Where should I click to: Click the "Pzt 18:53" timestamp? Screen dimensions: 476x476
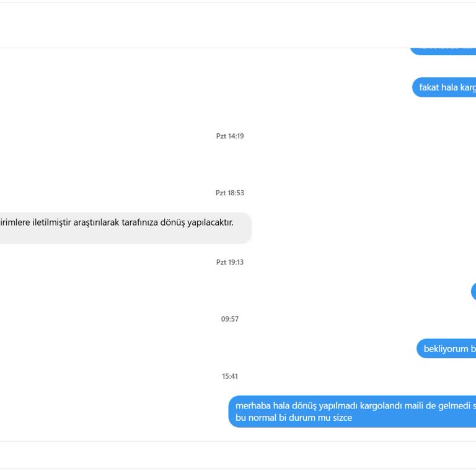tap(230, 193)
